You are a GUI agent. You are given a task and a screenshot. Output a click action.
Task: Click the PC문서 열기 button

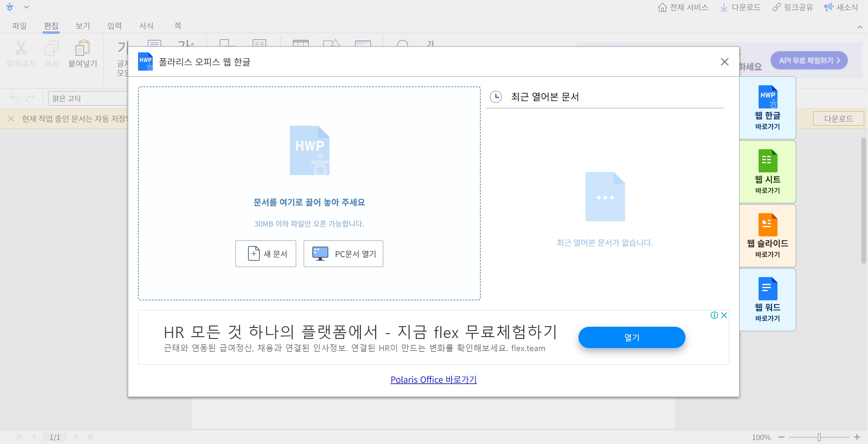tap(343, 253)
